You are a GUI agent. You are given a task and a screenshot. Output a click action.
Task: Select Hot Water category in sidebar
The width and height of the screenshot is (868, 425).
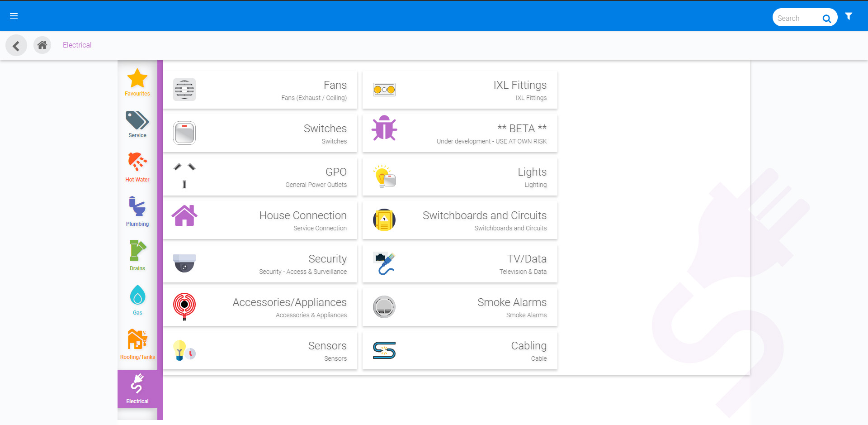coord(137,167)
